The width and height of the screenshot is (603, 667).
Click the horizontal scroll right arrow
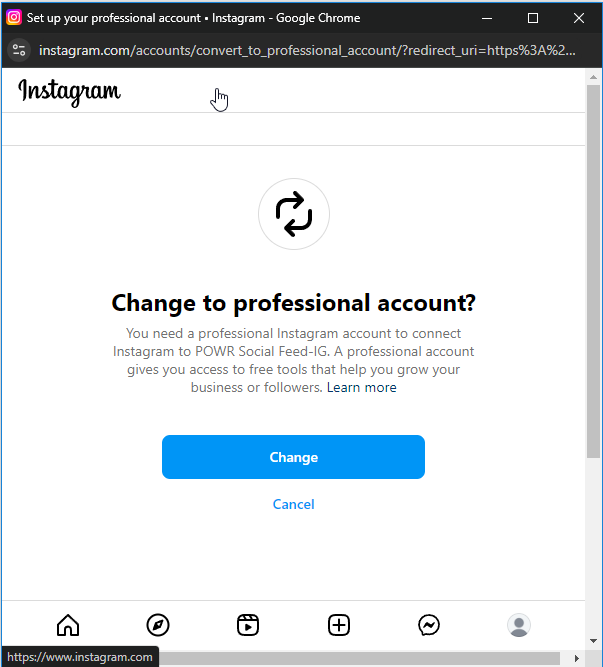point(577,658)
